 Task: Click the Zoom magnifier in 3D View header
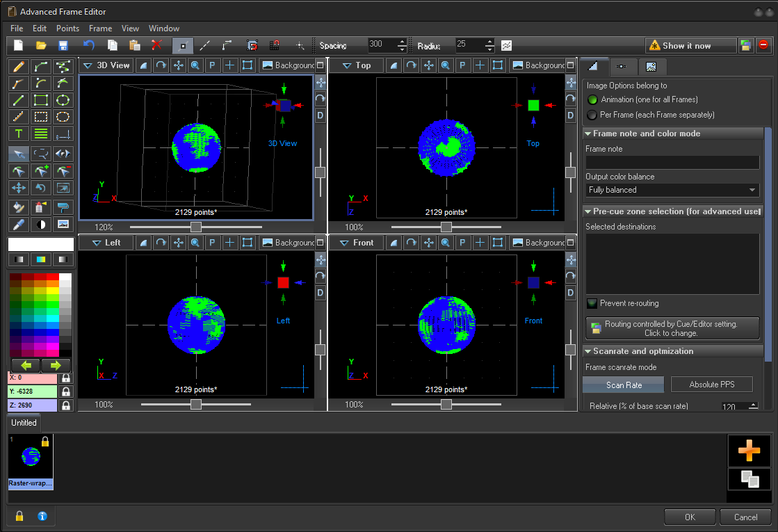tap(195, 65)
